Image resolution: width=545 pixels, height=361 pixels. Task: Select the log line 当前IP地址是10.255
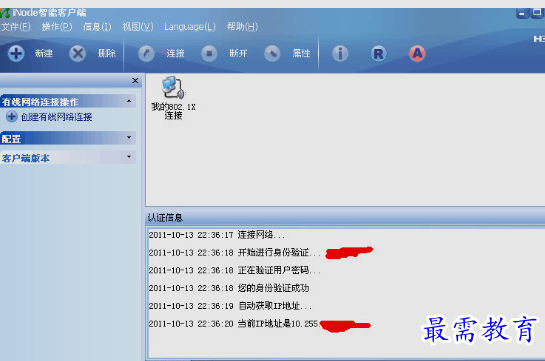click(233, 324)
